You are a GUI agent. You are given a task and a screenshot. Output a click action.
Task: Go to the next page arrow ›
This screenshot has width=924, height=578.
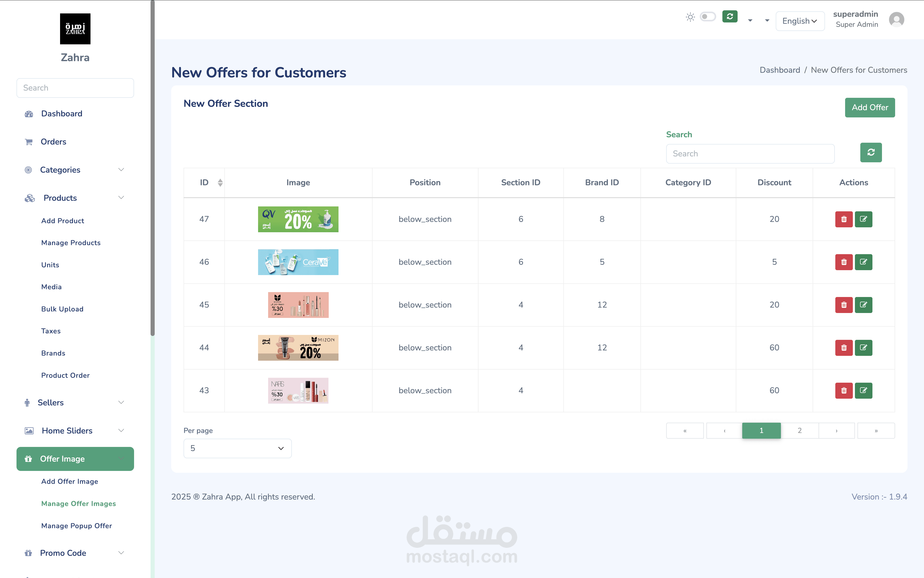click(837, 430)
